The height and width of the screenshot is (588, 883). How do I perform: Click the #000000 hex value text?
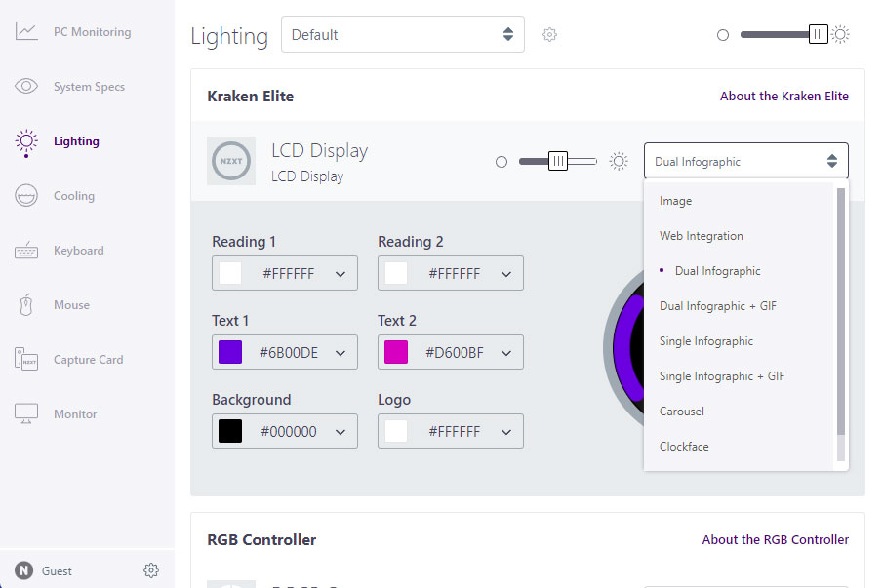coord(289,432)
